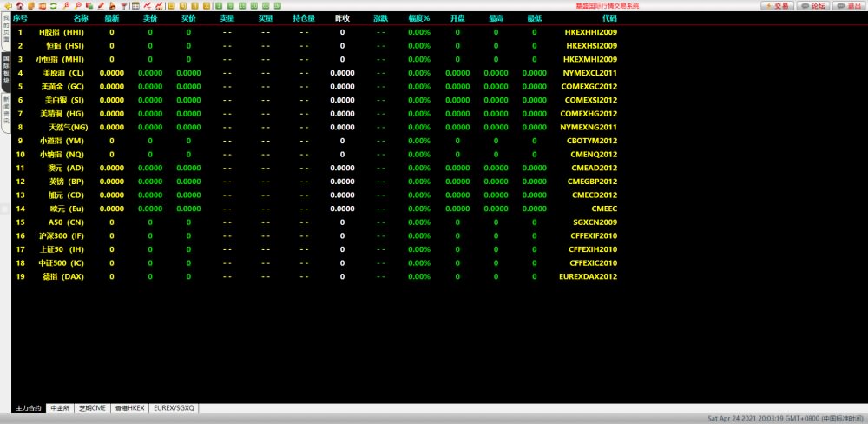The width and height of the screenshot is (868, 424).
Task: Select the 小纳指 (NQ) row
Action: tap(316, 155)
